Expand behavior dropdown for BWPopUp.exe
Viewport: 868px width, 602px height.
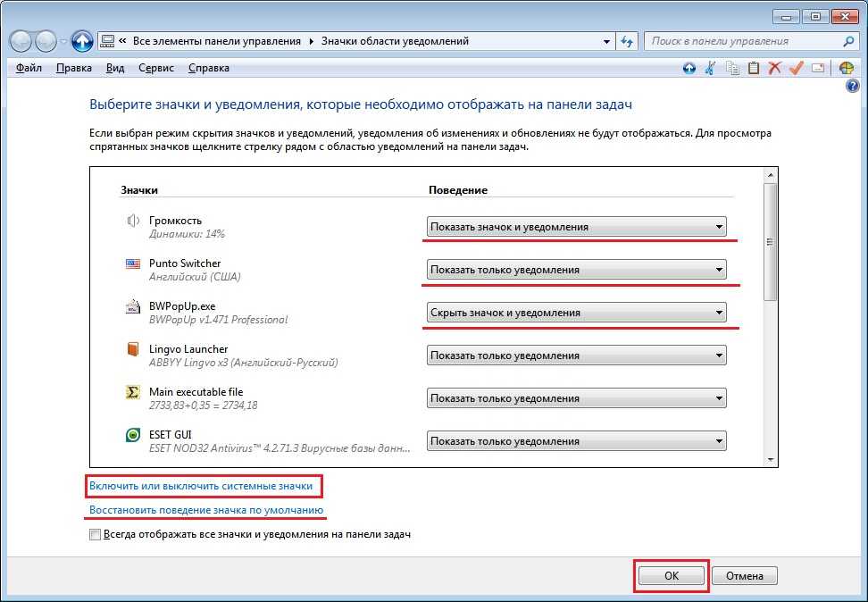[x=576, y=313]
